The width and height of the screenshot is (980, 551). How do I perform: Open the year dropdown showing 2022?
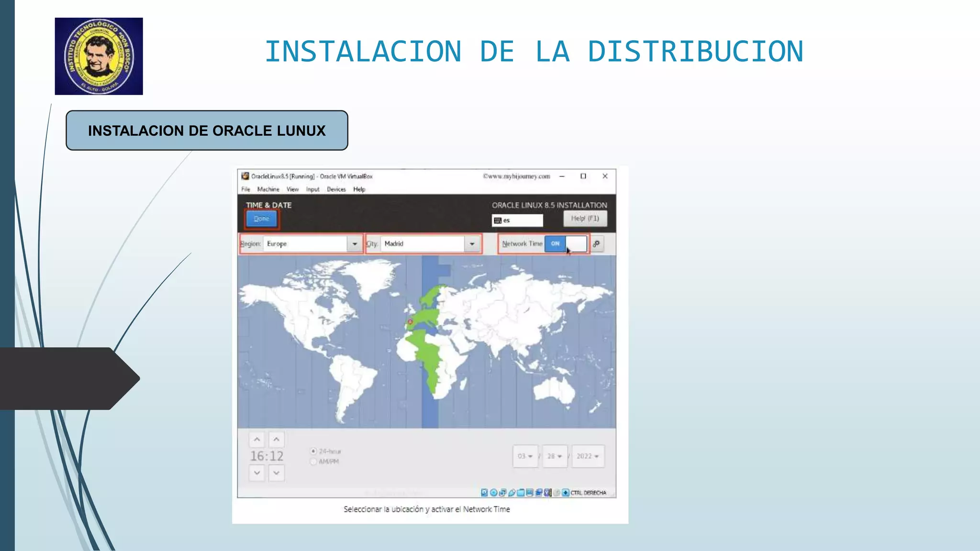(x=588, y=456)
